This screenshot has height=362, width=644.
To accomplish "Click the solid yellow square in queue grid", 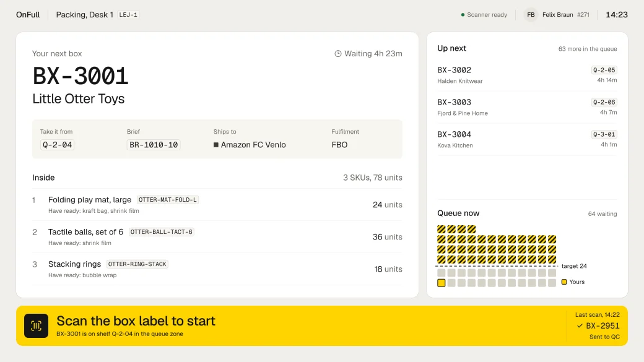I will (442, 283).
